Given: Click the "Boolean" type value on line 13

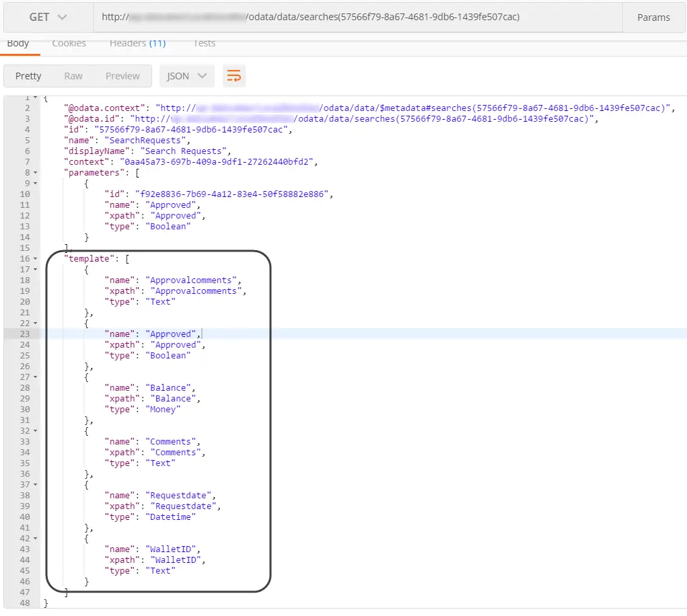Looking at the screenshot, I should click(168, 227).
